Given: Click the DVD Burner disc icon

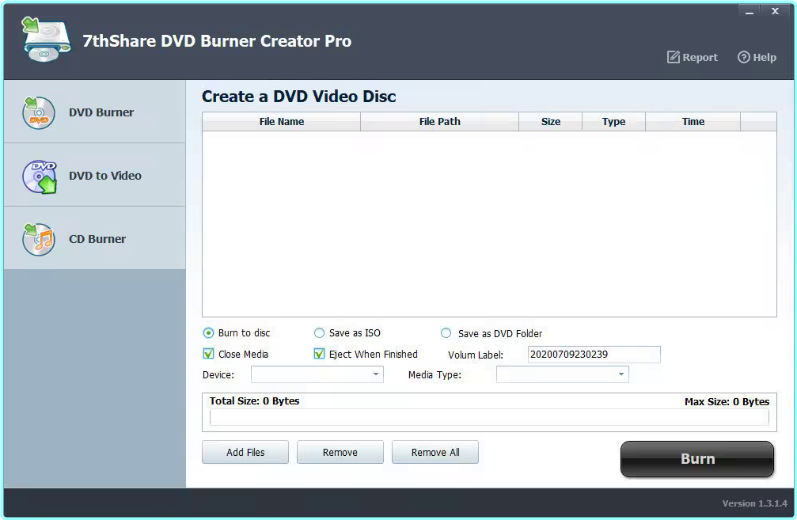Looking at the screenshot, I should pos(39,112).
